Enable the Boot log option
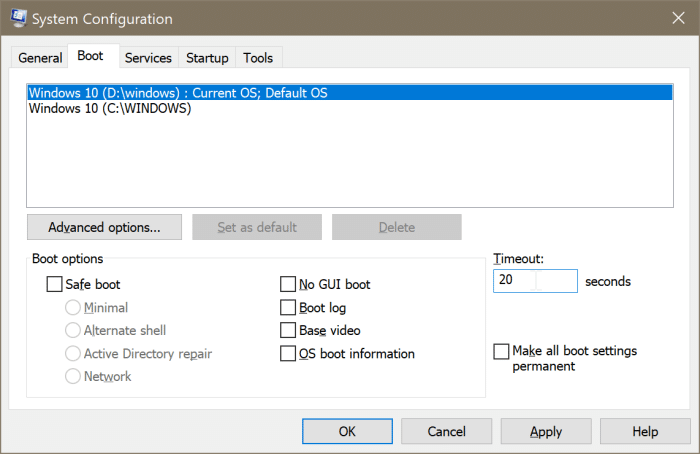This screenshot has width=700, height=454. pyautogui.click(x=288, y=307)
